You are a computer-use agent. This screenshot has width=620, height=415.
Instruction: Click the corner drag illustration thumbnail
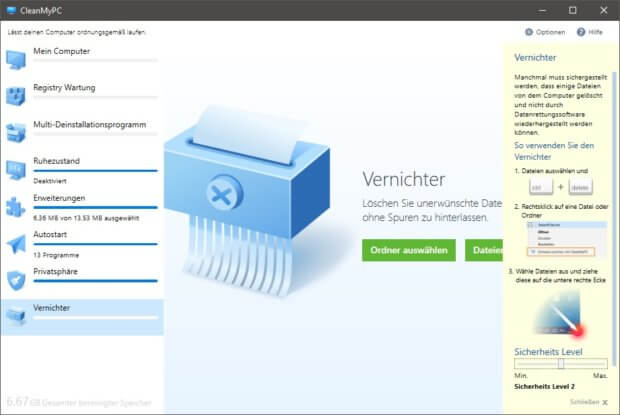(558, 314)
